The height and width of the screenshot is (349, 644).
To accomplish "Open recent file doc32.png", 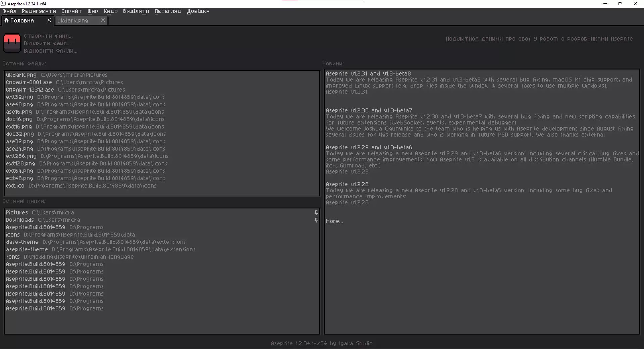I will tap(162, 134).
